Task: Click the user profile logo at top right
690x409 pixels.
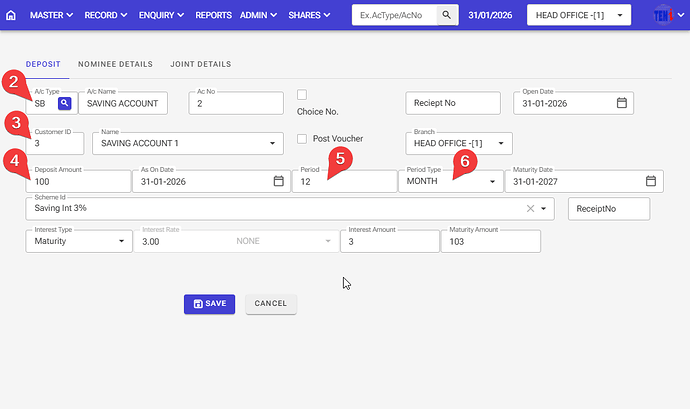Action: click(x=663, y=16)
